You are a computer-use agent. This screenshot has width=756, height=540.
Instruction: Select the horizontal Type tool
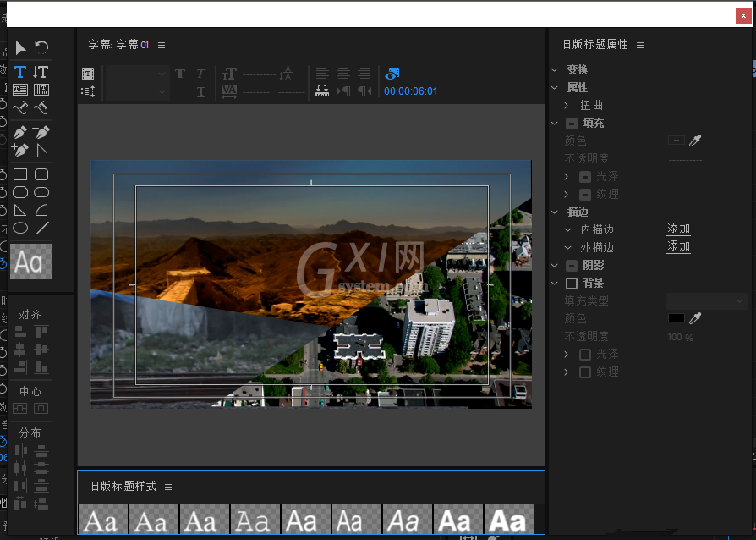coord(20,72)
